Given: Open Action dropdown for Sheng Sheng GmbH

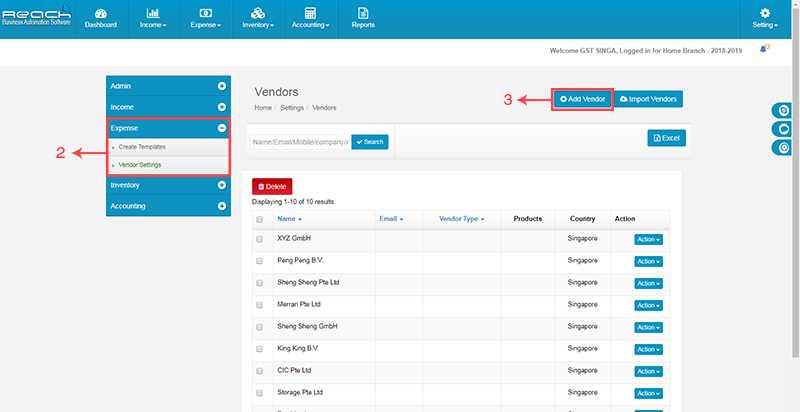Looking at the screenshot, I should pos(648,327).
